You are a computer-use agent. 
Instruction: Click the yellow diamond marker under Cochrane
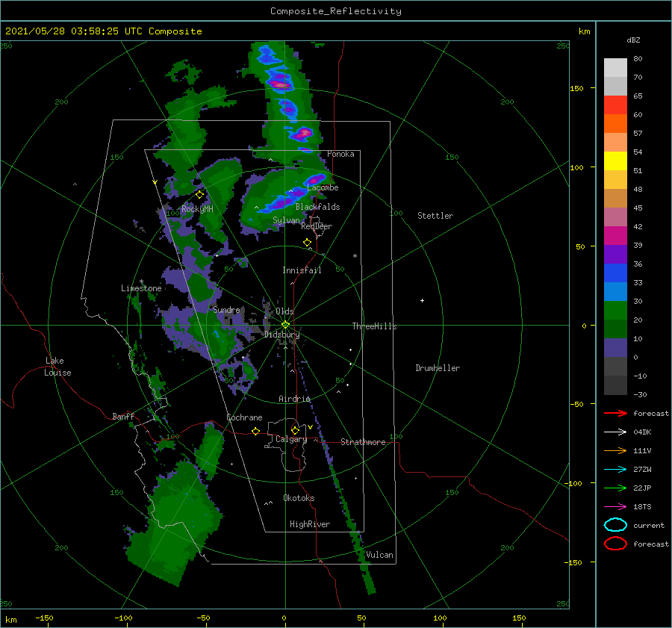coord(255,431)
